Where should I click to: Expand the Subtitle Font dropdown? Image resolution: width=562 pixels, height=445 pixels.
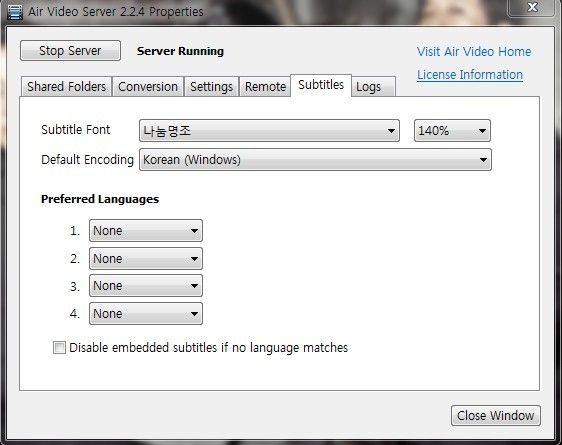click(x=269, y=130)
